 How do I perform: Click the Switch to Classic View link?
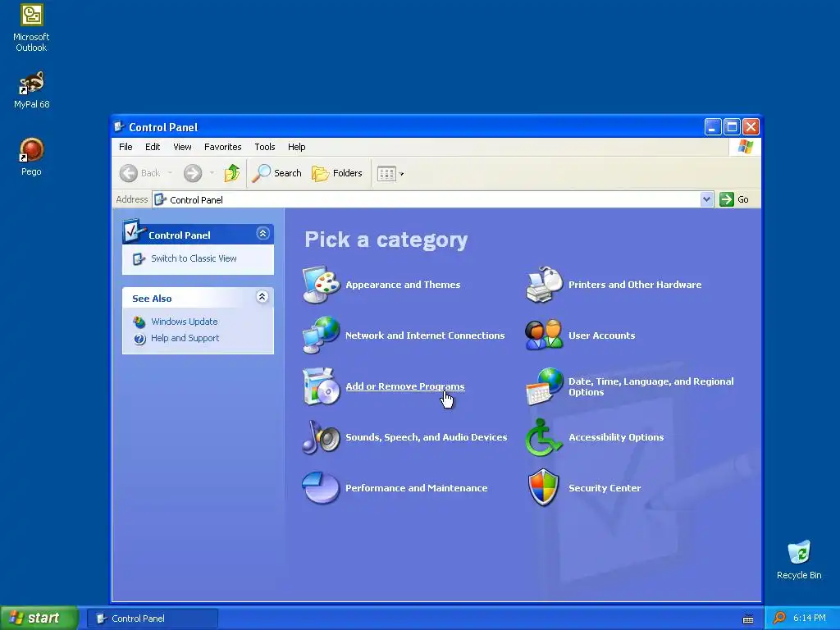coord(194,258)
